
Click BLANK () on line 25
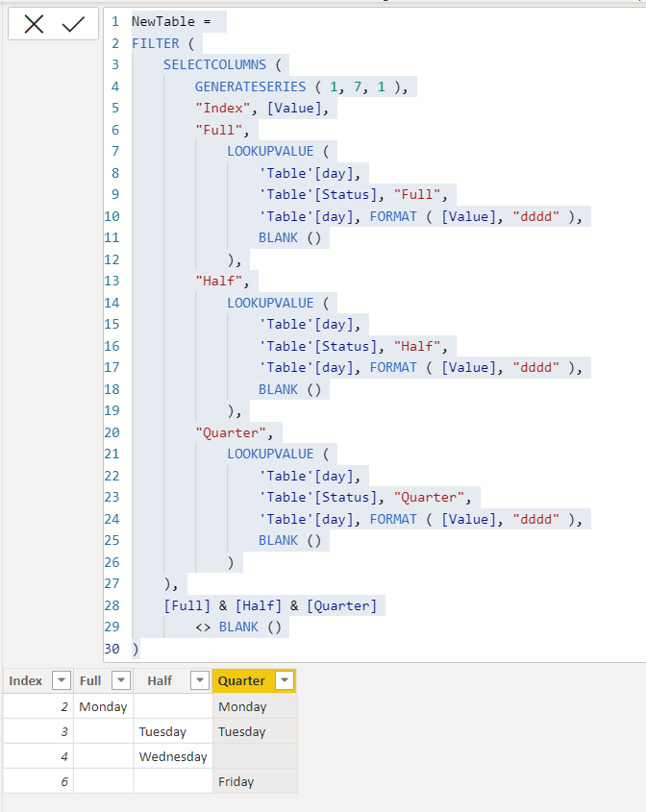[290, 541]
